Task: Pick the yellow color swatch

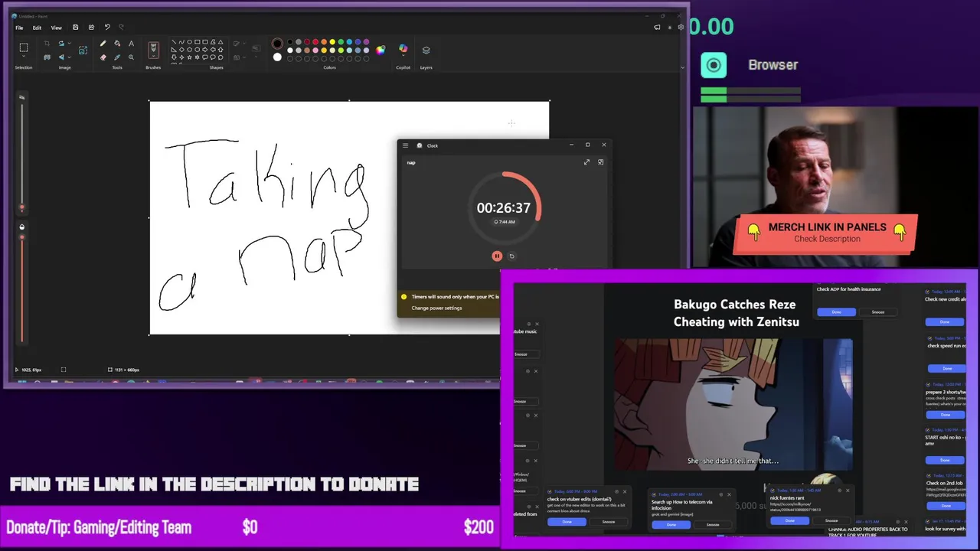Action: (x=332, y=41)
